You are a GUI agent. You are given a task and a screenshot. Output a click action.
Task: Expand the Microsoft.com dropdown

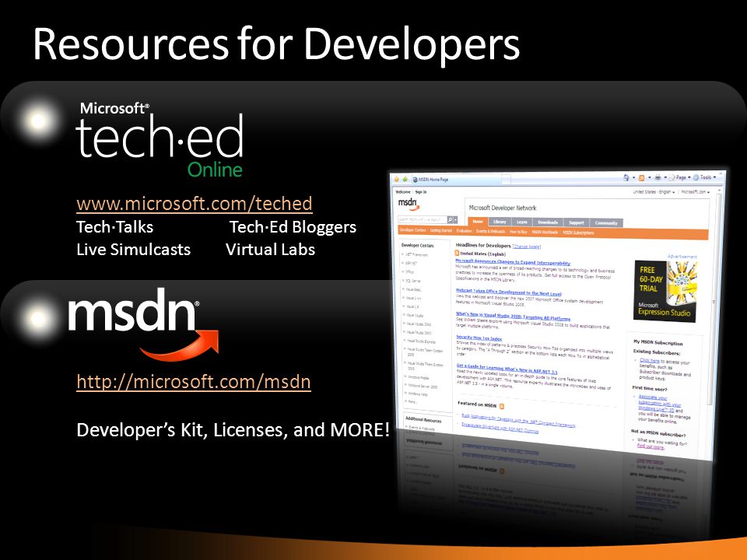pyautogui.click(x=695, y=192)
